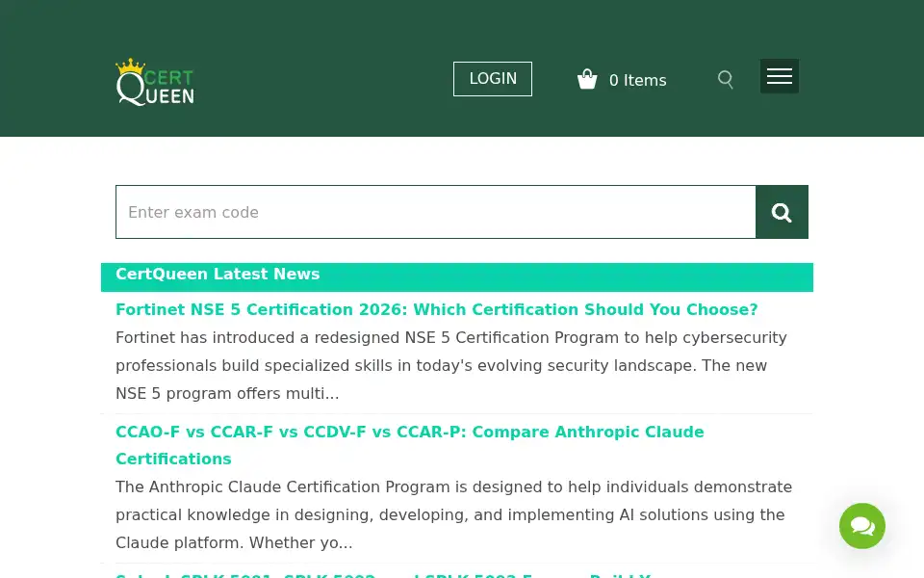Viewport: 924px width, 578px height.
Task: Focus the Enter exam code field
Action: (435, 212)
